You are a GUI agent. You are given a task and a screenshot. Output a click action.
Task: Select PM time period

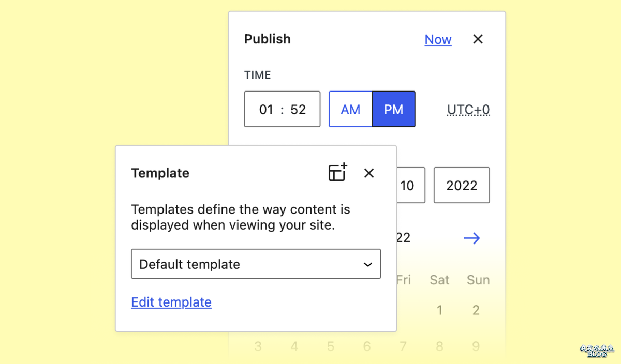(x=393, y=109)
